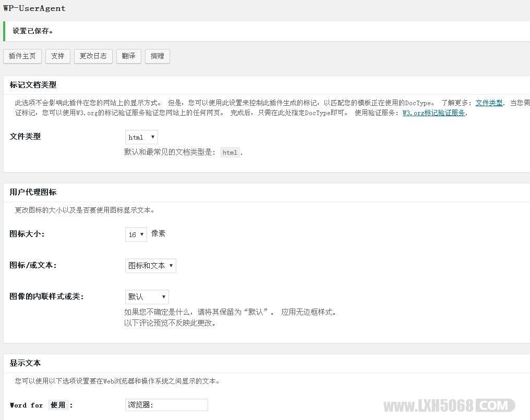Click the 插件主页 button
The height and width of the screenshot is (420, 530).
[x=22, y=56]
